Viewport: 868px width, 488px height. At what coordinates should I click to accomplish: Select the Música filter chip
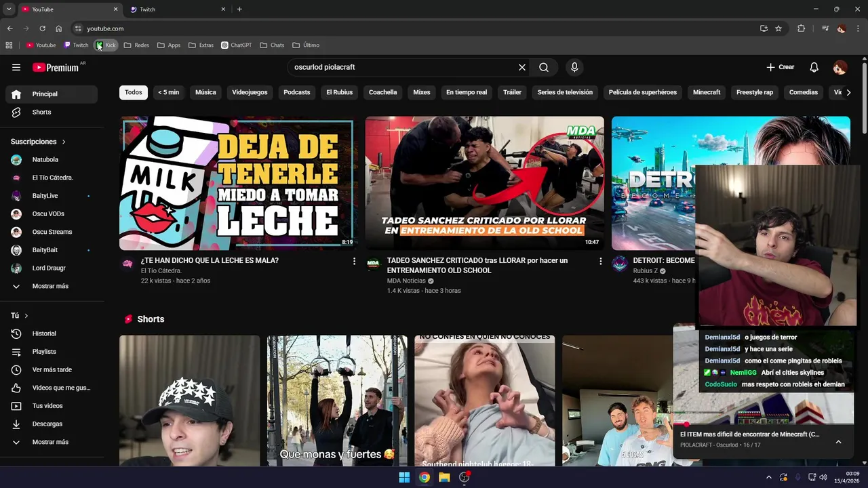click(205, 92)
